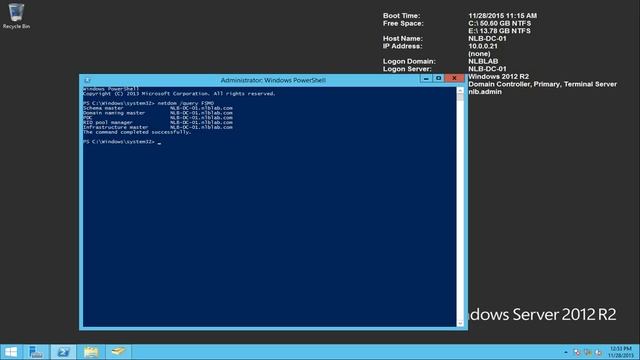Close the PowerShell window
Image resolution: width=640 pixels, height=360 pixels.
tap(454, 78)
